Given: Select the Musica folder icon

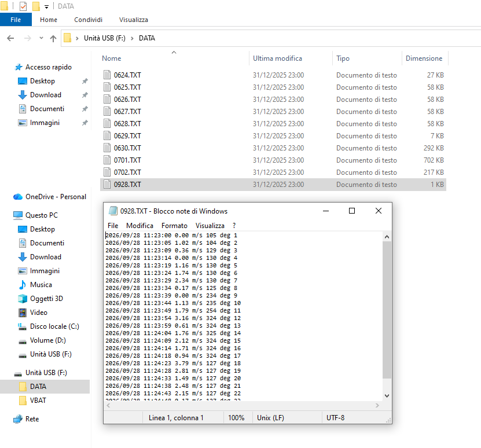Looking at the screenshot, I should tap(23, 285).
